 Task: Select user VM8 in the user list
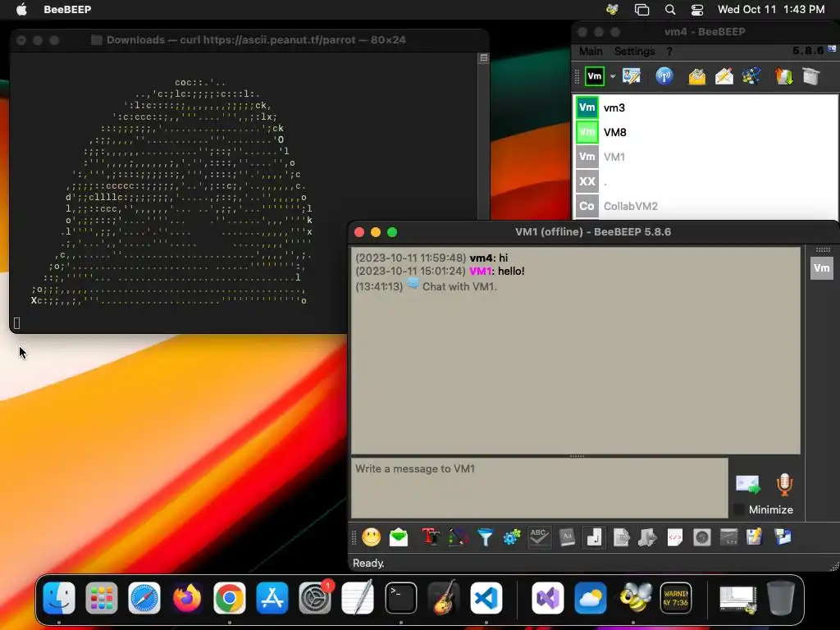[x=706, y=132]
